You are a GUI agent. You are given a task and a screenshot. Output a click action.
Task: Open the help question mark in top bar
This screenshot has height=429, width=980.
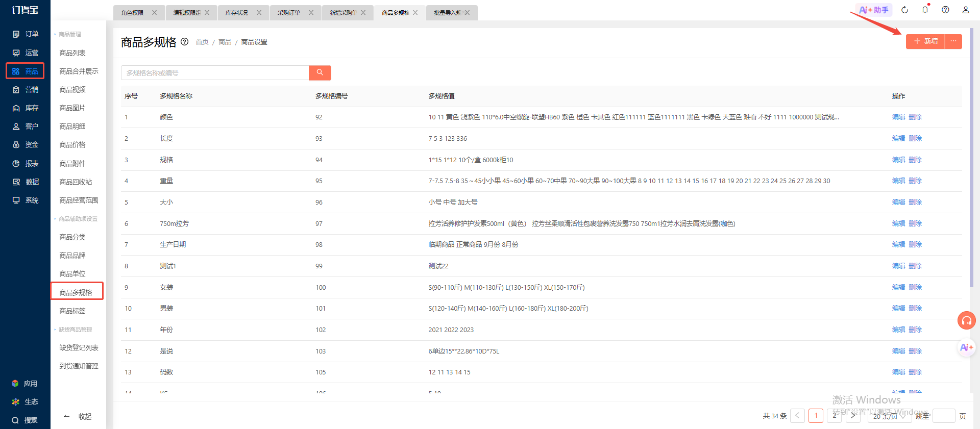(945, 10)
